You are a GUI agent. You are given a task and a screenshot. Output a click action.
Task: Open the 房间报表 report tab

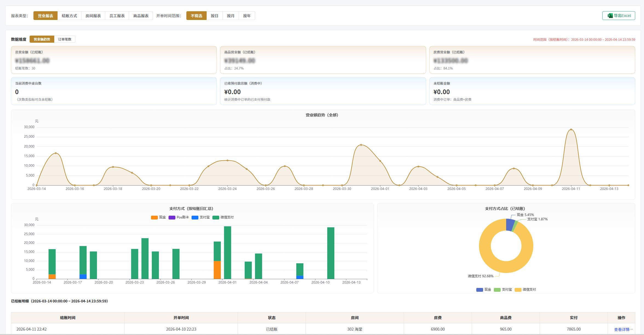tap(93, 16)
